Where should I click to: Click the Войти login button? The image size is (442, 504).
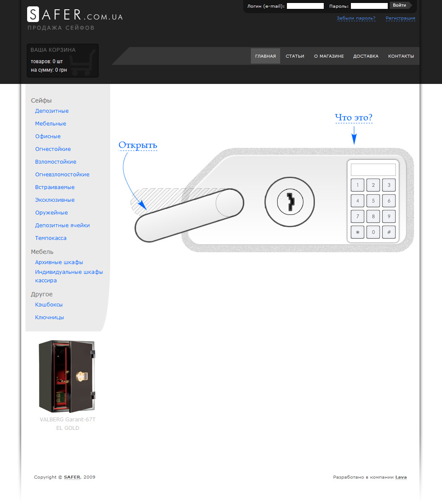pyautogui.click(x=400, y=5)
